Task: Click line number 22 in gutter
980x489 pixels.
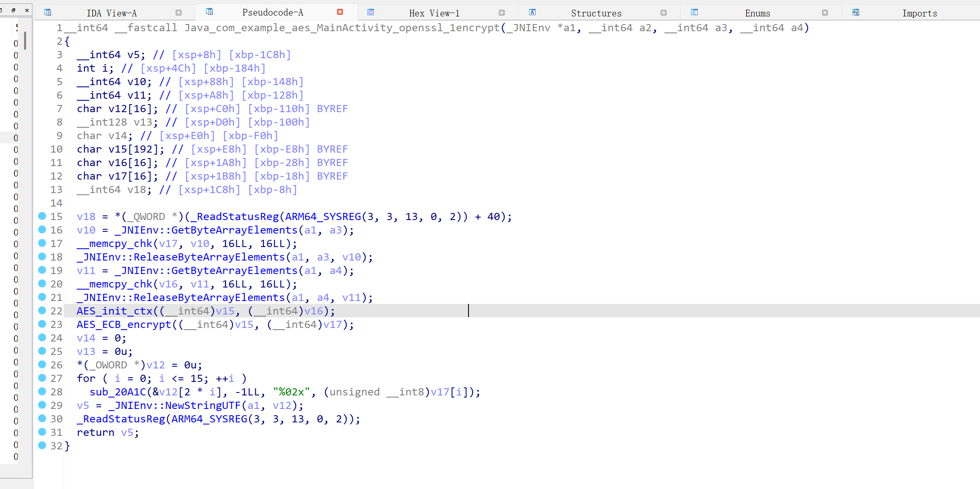Action: tap(56, 311)
